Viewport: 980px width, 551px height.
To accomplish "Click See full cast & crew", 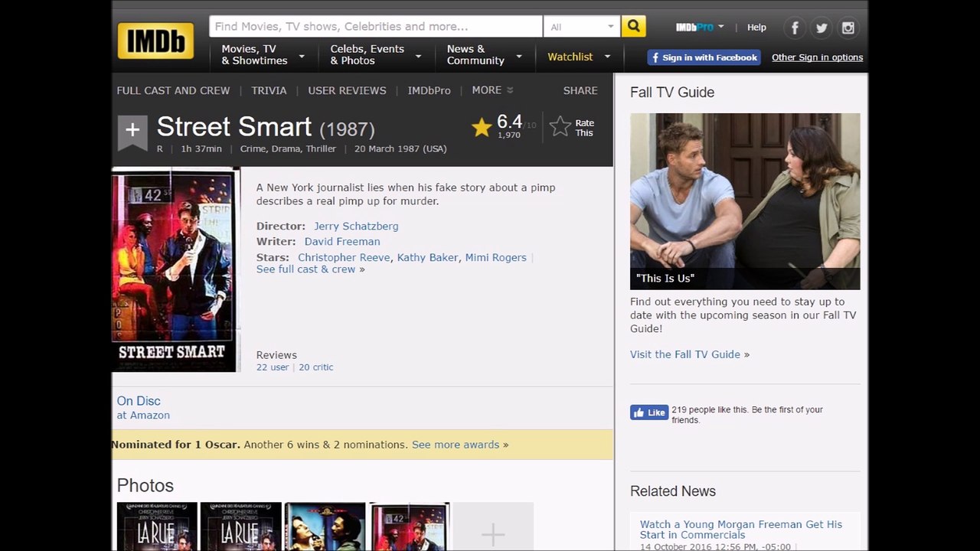I will pyautogui.click(x=306, y=269).
